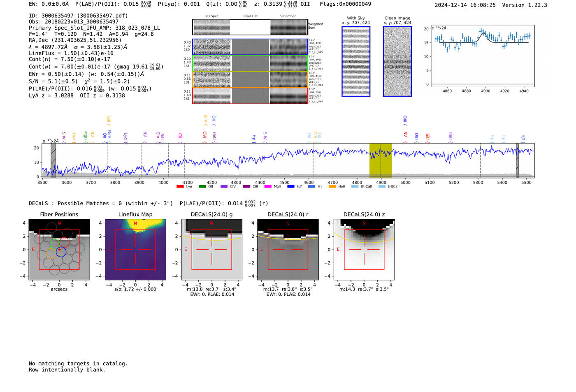Select the Primary Spec_Slot_IFU_AMP 318_023_078_LL text

(x=95, y=28)
